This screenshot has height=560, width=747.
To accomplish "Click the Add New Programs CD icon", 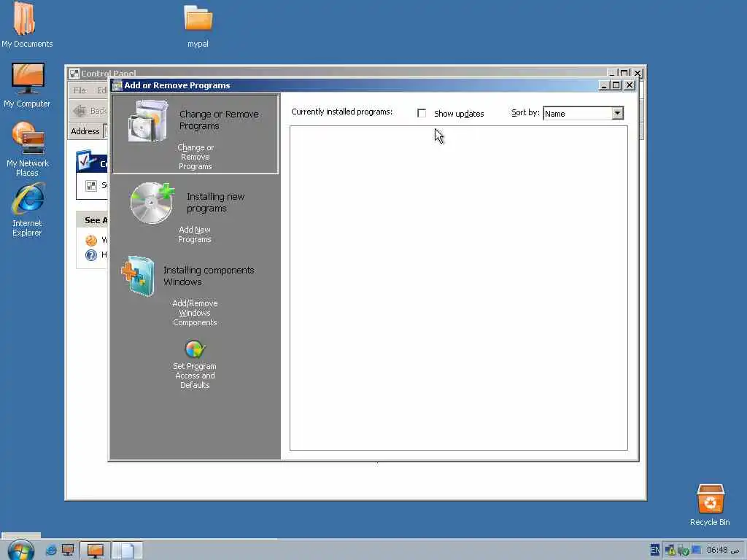I will coord(152,203).
